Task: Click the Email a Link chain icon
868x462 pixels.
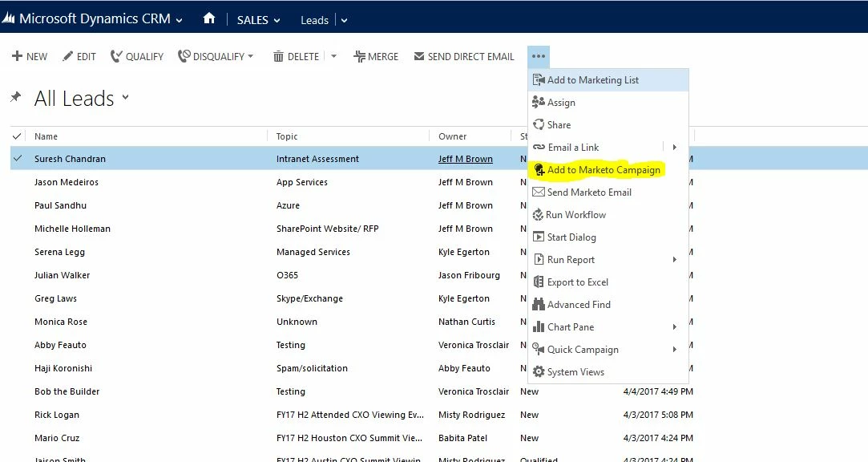Action: [x=539, y=148]
